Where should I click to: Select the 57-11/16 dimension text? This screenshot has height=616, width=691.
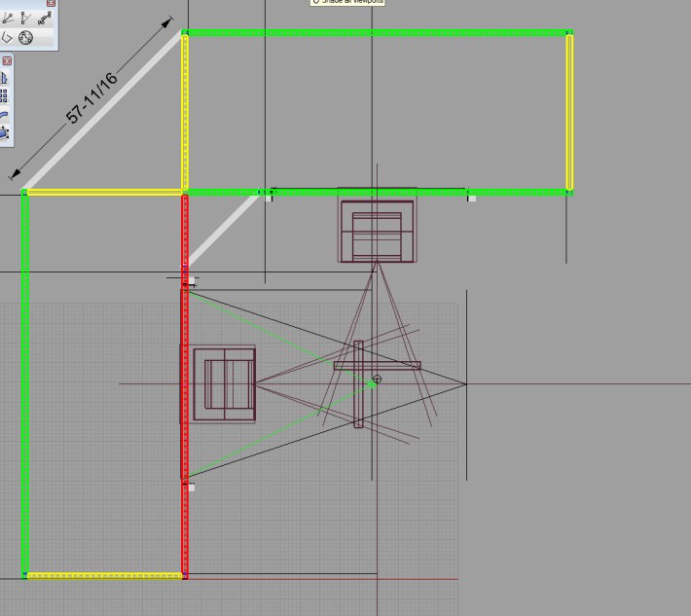coord(91,97)
